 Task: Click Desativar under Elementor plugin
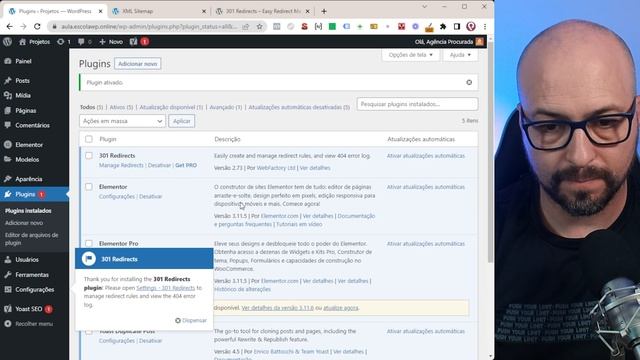pos(151,196)
